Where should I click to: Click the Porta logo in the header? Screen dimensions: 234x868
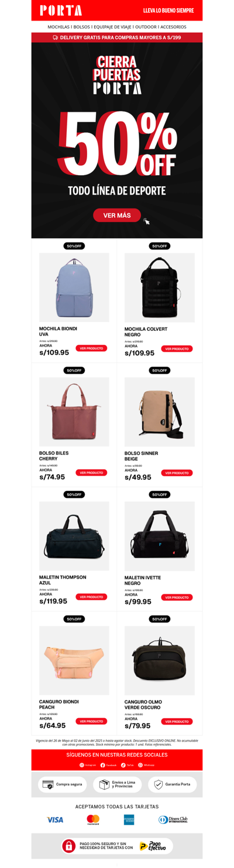pos(61,11)
